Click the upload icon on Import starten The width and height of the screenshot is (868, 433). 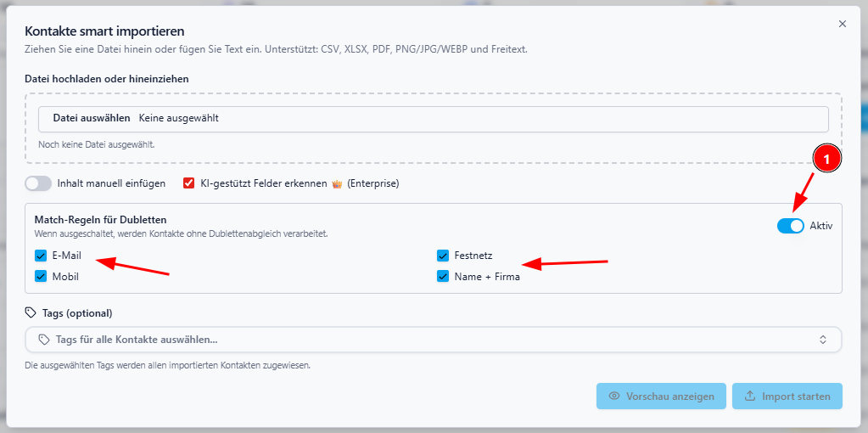(x=749, y=396)
